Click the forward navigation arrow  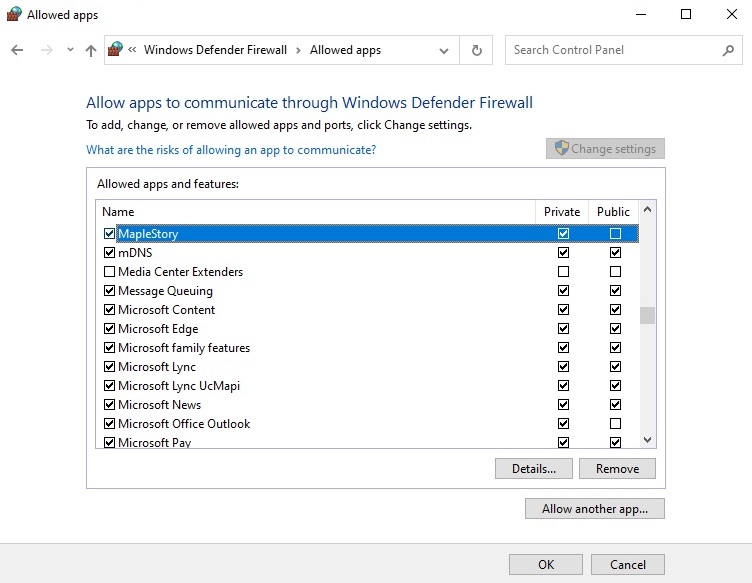click(47, 50)
